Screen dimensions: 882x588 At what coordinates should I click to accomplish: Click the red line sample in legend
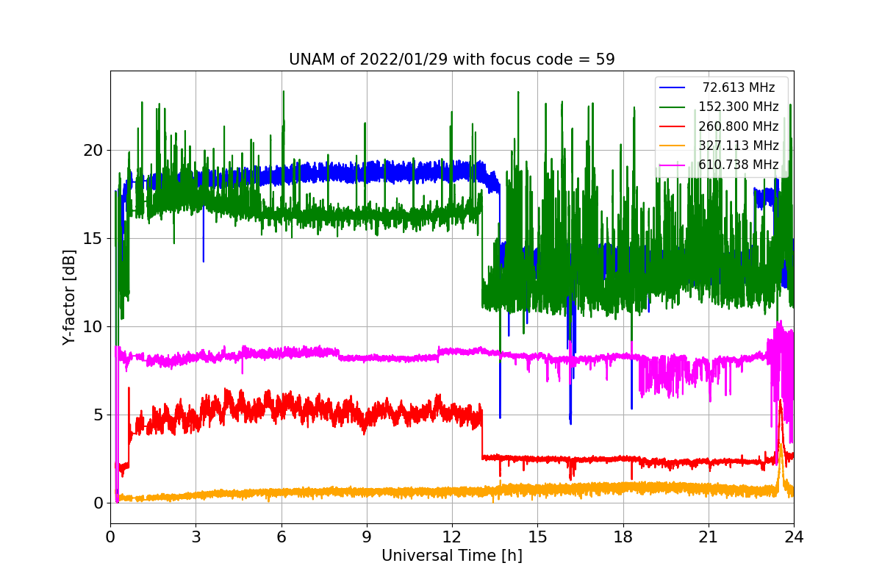(x=673, y=126)
